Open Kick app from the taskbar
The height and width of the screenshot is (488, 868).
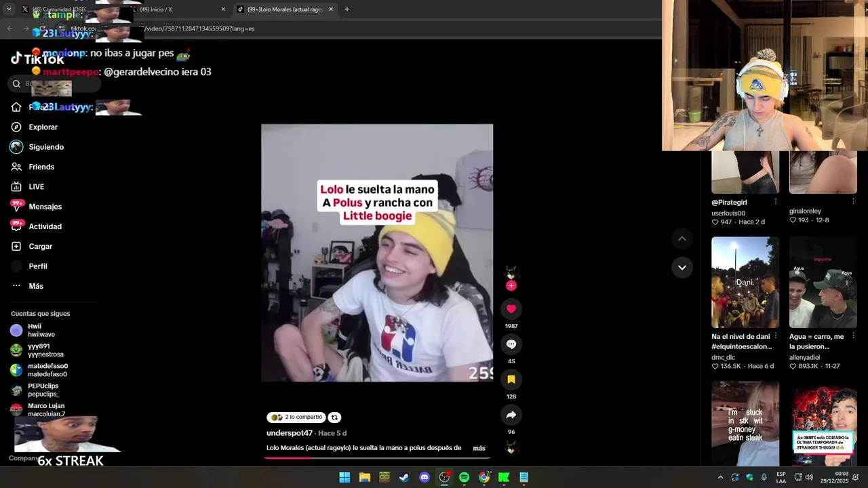pyautogui.click(x=504, y=477)
